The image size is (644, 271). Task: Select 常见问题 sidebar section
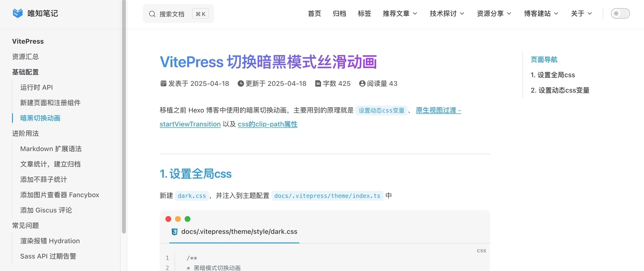[25, 225]
